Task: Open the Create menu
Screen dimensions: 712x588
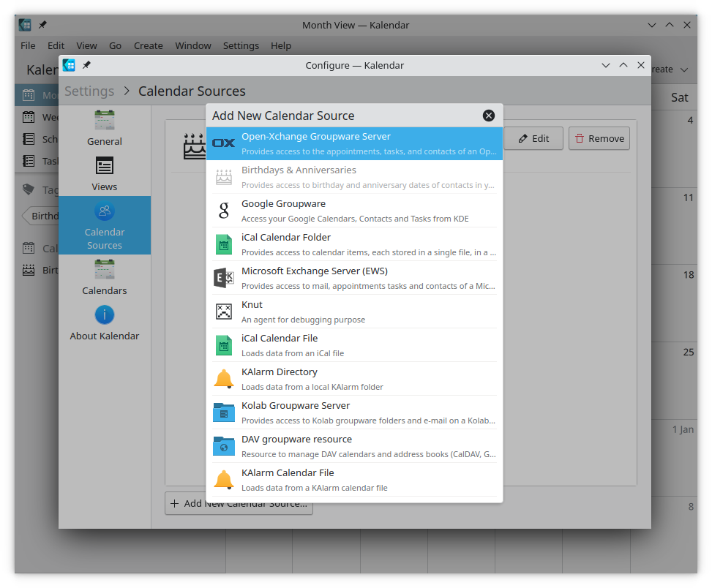Action: tap(148, 45)
